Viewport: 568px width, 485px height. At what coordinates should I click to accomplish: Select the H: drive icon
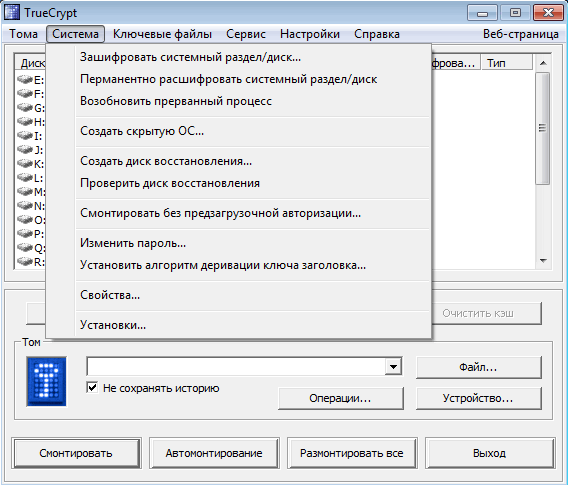[x=25, y=121]
